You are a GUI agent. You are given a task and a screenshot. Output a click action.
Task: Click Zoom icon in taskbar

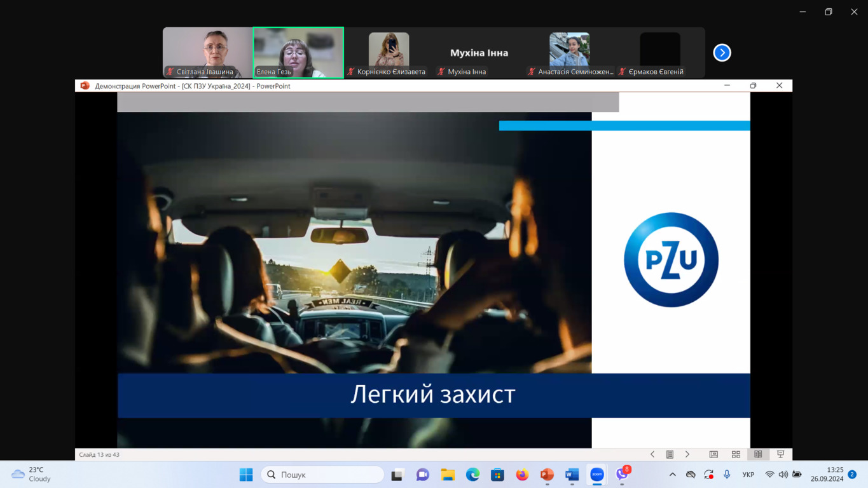click(597, 475)
